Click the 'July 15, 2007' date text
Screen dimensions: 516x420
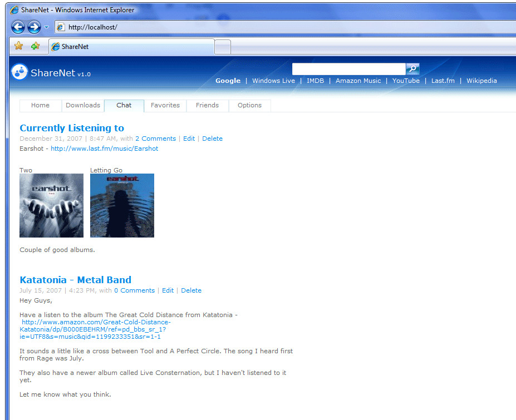coord(41,291)
